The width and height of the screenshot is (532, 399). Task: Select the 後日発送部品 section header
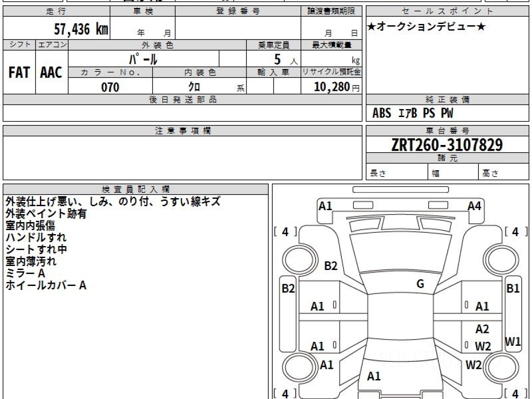tap(183, 100)
